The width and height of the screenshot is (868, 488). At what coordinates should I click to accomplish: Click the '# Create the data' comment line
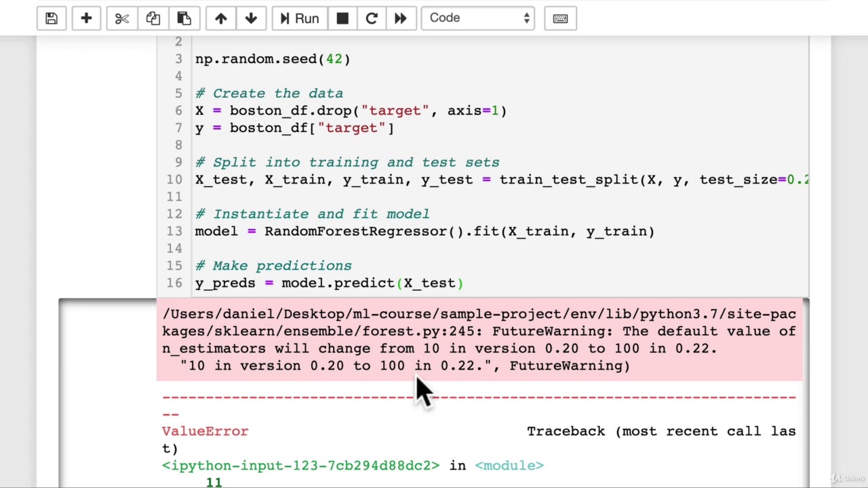tap(269, 94)
